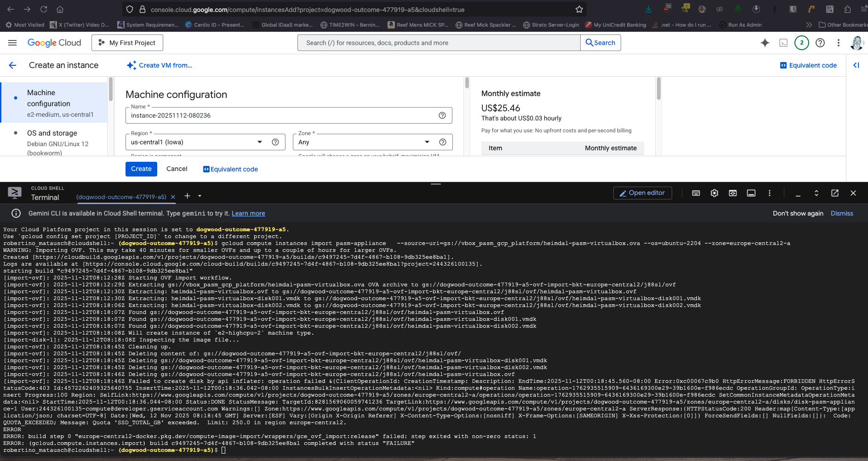Show help for the Zone field
868x461 pixels.
coord(443,142)
